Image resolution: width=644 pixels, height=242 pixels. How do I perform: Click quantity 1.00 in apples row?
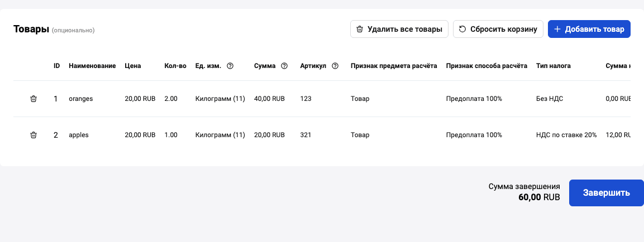tap(171, 135)
